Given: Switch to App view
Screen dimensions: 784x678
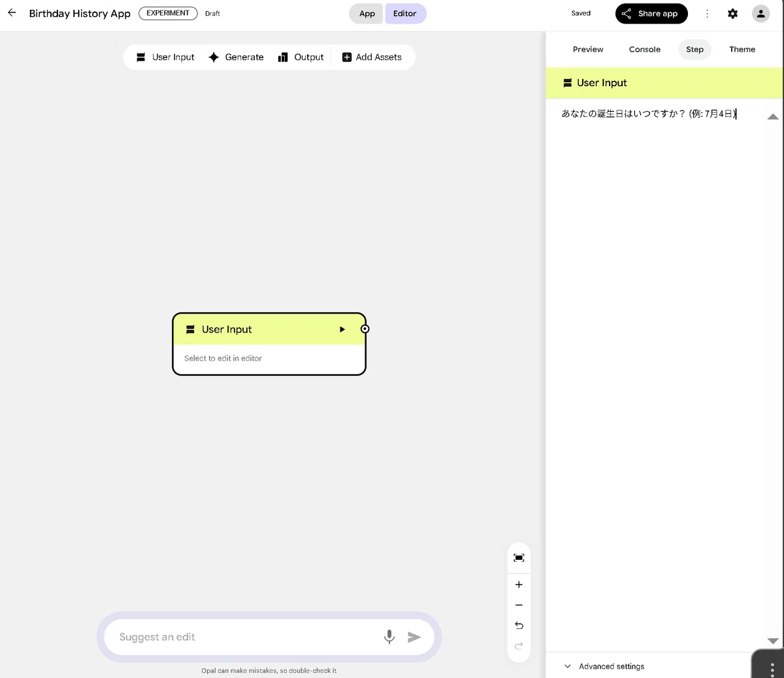Looking at the screenshot, I should [367, 14].
